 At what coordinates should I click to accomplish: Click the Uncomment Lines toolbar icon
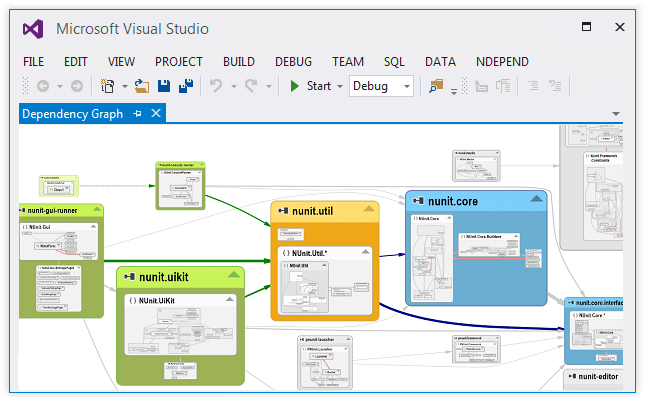[555, 86]
